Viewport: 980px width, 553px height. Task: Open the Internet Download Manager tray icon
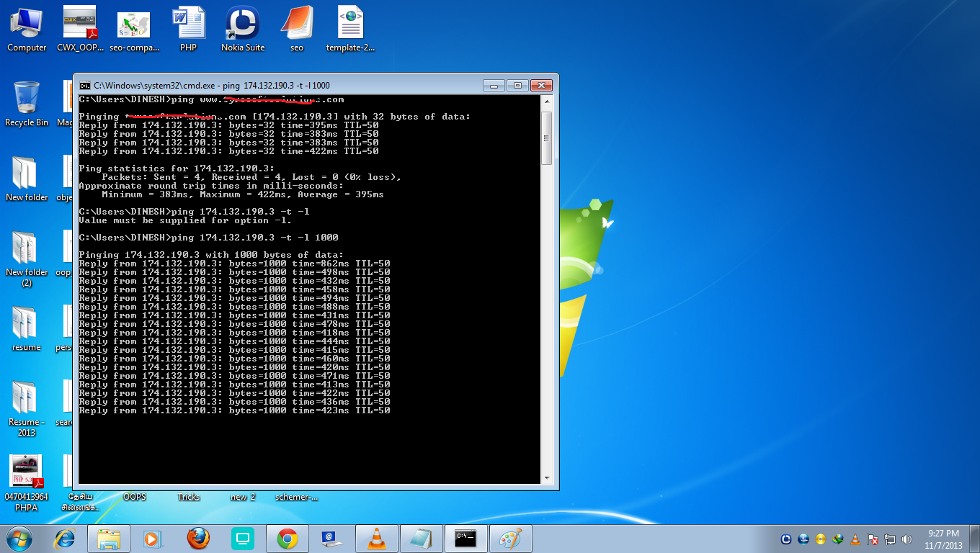tap(838, 539)
